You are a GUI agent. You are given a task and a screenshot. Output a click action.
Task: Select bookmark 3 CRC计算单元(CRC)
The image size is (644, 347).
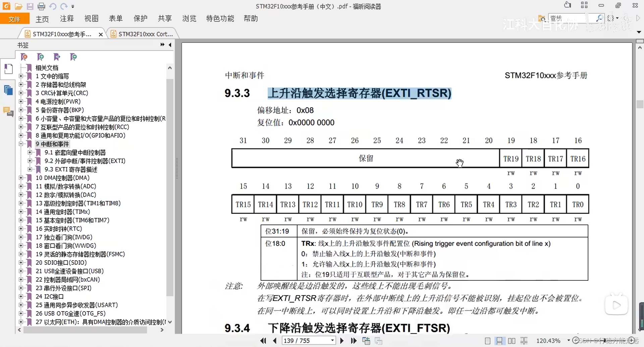(62, 93)
